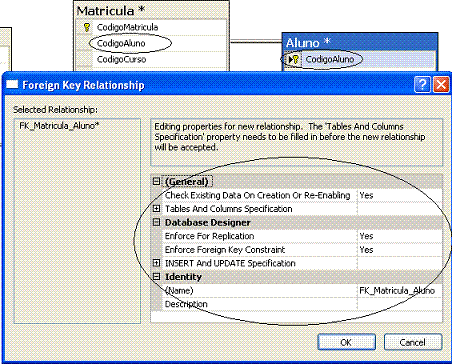This screenshot has height=364, width=452.
Task: Click the Yes value for Check Existing Data
Action: [400, 195]
